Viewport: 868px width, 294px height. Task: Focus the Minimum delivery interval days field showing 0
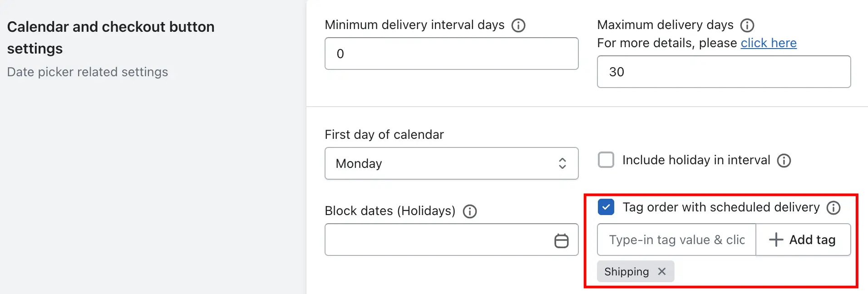pos(451,54)
